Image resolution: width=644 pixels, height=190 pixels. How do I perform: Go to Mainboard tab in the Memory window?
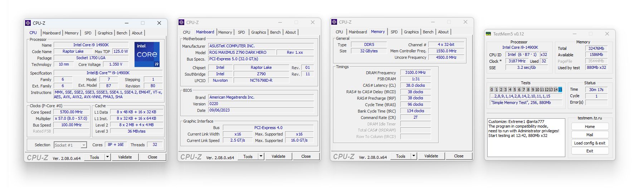coord(358,32)
